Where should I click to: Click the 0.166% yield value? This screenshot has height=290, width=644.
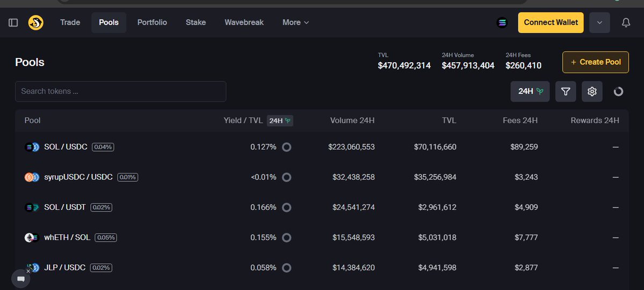(x=263, y=207)
